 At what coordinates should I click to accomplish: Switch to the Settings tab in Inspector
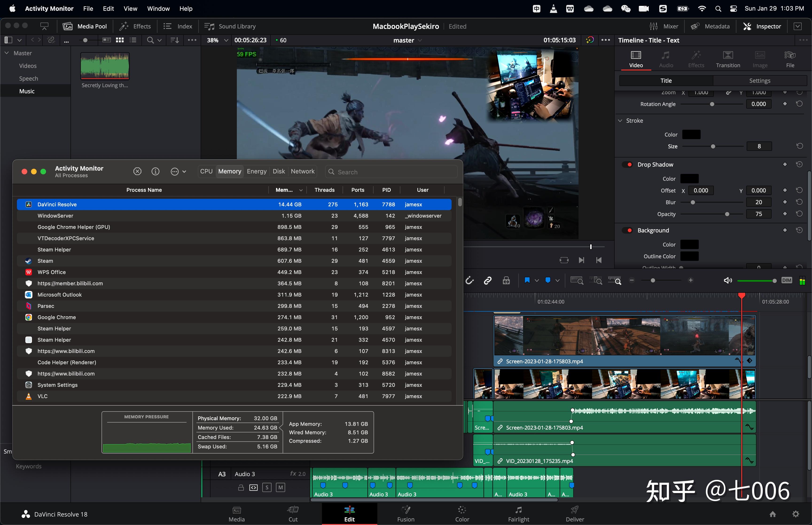[x=760, y=81]
